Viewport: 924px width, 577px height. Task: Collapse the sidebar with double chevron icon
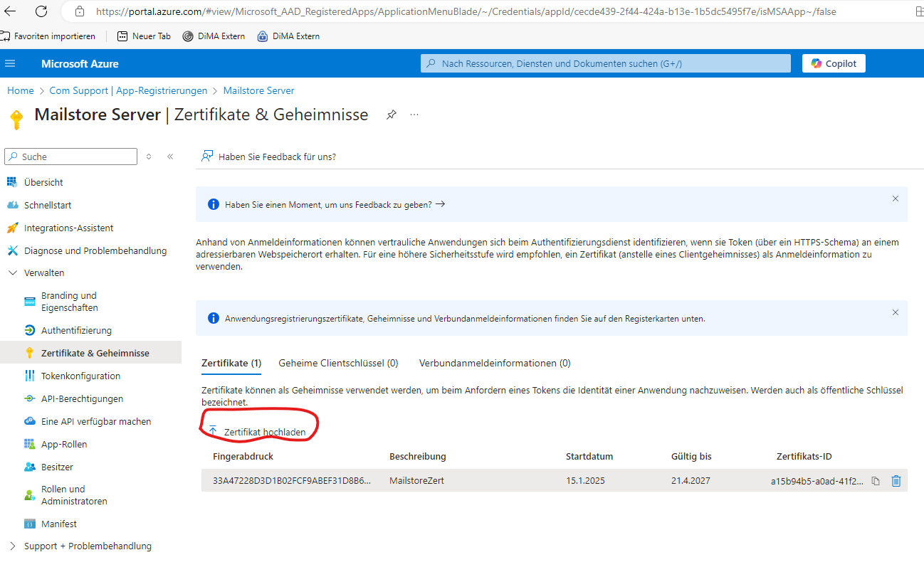pos(170,157)
